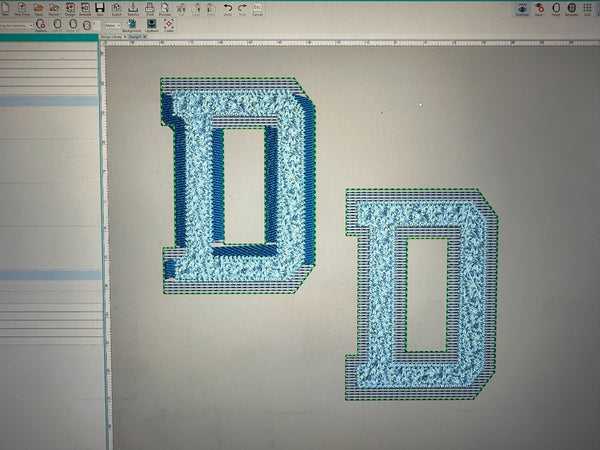Click the Background button
Viewport: 600px width, 450px height.
[x=132, y=26]
